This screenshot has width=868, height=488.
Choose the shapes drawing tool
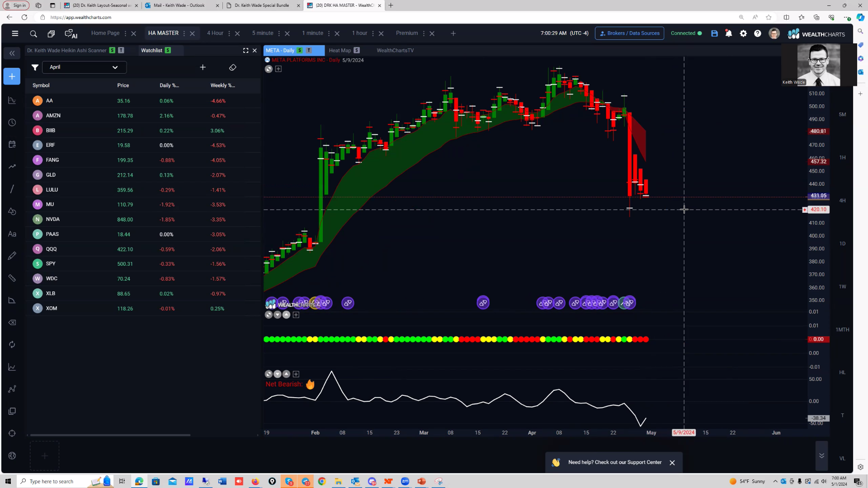[x=12, y=211]
